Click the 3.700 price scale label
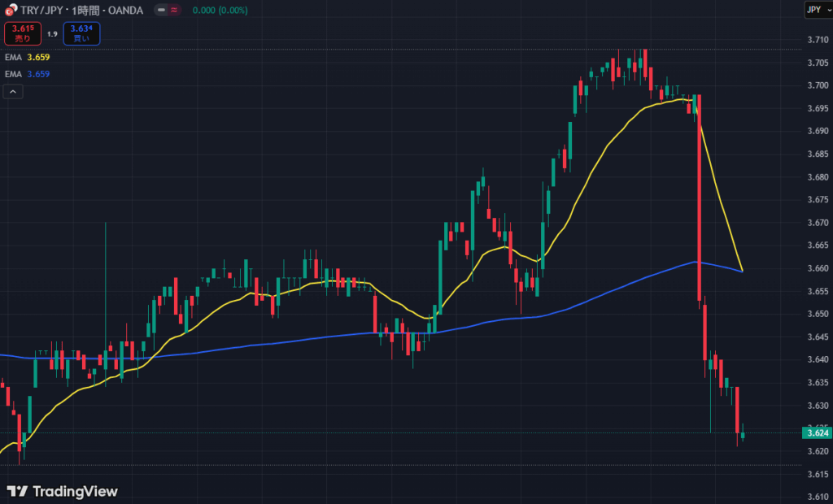This screenshot has height=504, width=833. 816,85
